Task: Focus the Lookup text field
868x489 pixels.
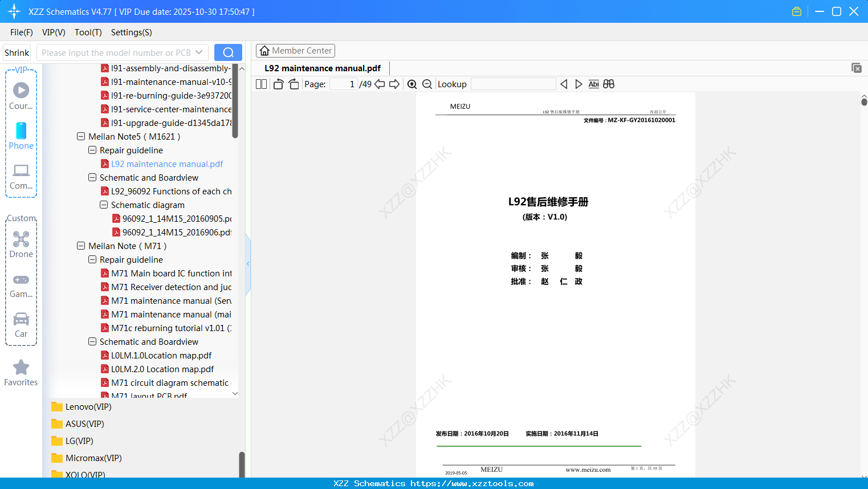Action: (x=513, y=84)
